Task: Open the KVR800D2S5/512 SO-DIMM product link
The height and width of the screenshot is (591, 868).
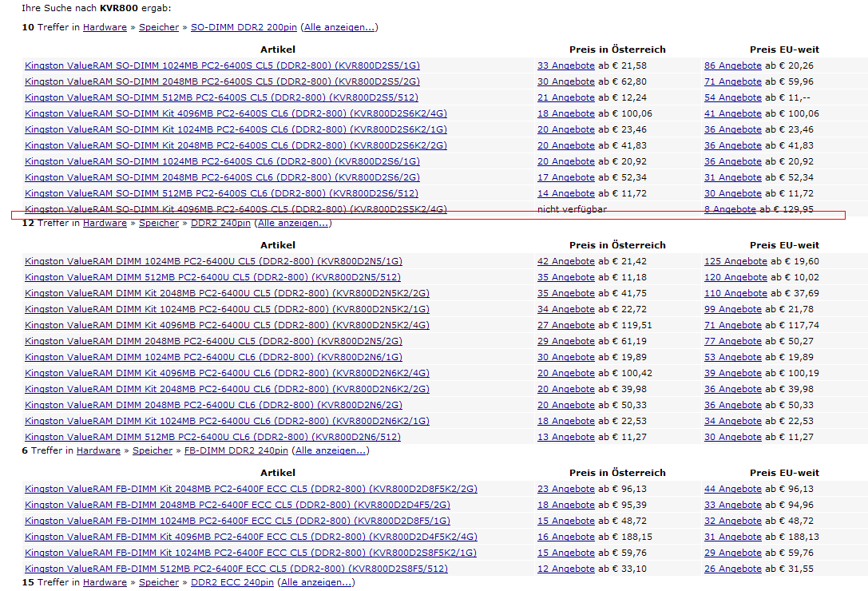Action: pyautogui.click(x=221, y=97)
